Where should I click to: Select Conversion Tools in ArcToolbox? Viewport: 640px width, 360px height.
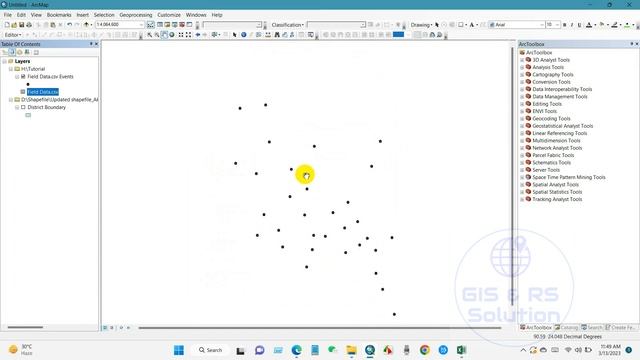tap(551, 82)
